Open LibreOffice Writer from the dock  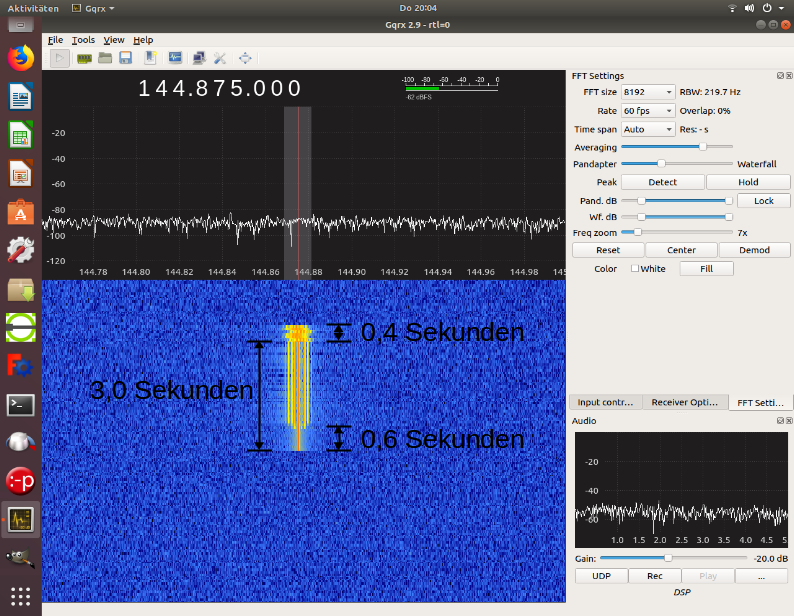point(21,96)
